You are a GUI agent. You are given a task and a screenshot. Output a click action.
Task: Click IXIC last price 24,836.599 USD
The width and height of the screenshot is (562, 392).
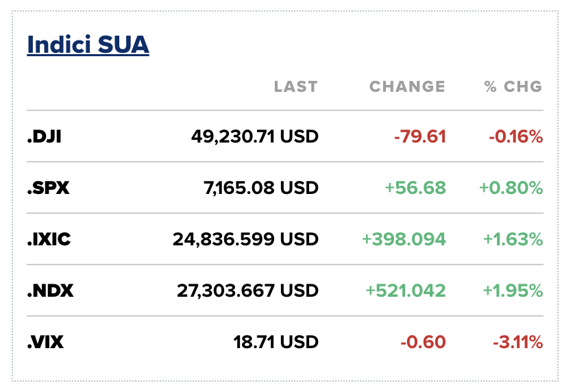pyautogui.click(x=245, y=239)
